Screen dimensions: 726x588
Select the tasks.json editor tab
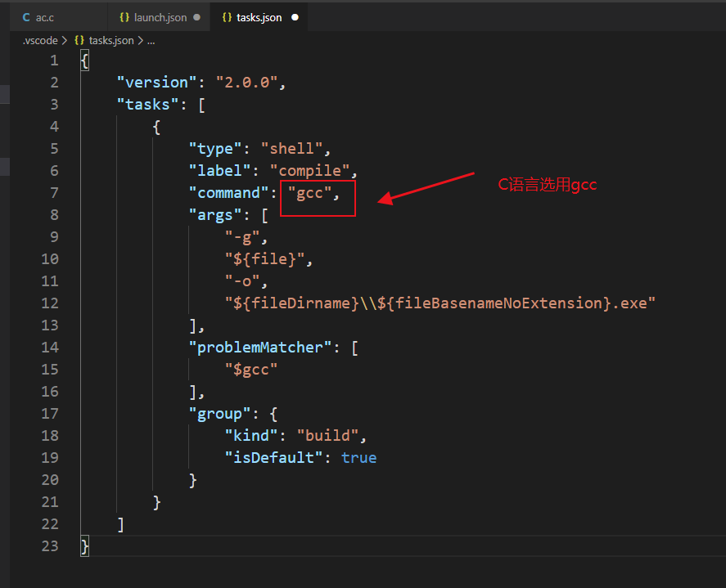[259, 17]
